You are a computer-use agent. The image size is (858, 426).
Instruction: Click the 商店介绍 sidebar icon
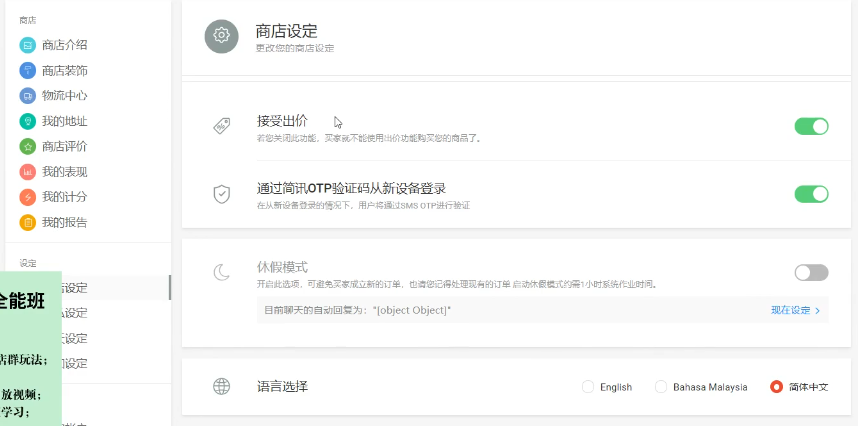pyautogui.click(x=28, y=45)
